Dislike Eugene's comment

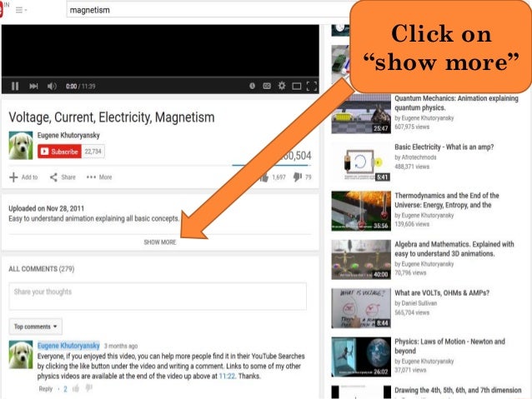89,387
